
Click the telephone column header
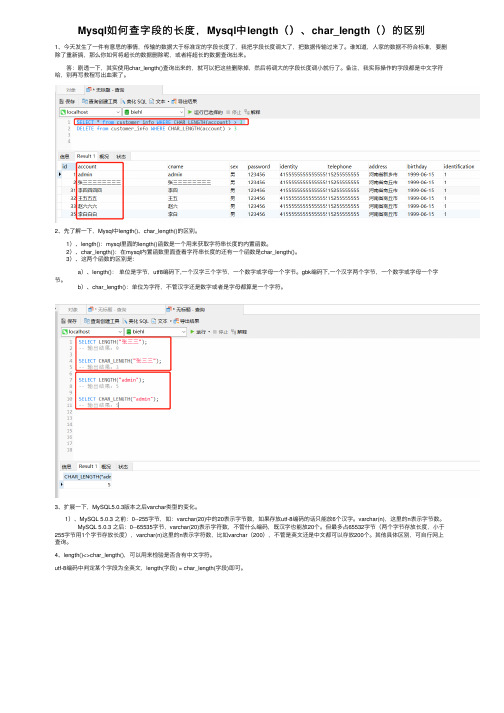pyautogui.click(x=339, y=166)
